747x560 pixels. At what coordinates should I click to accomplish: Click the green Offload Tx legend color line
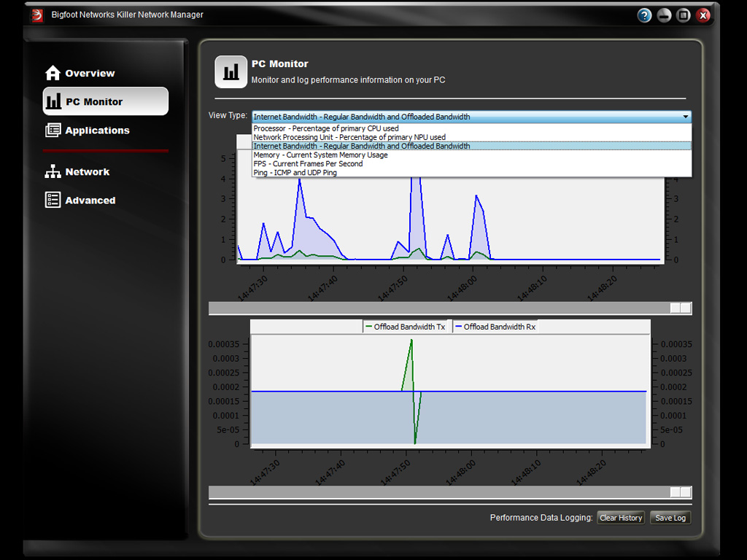point(368,326)
